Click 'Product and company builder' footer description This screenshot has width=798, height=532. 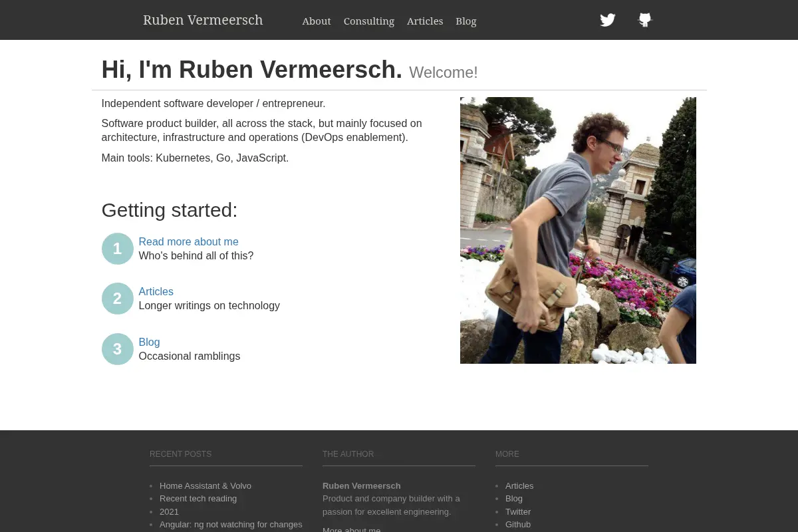[391, 505]
